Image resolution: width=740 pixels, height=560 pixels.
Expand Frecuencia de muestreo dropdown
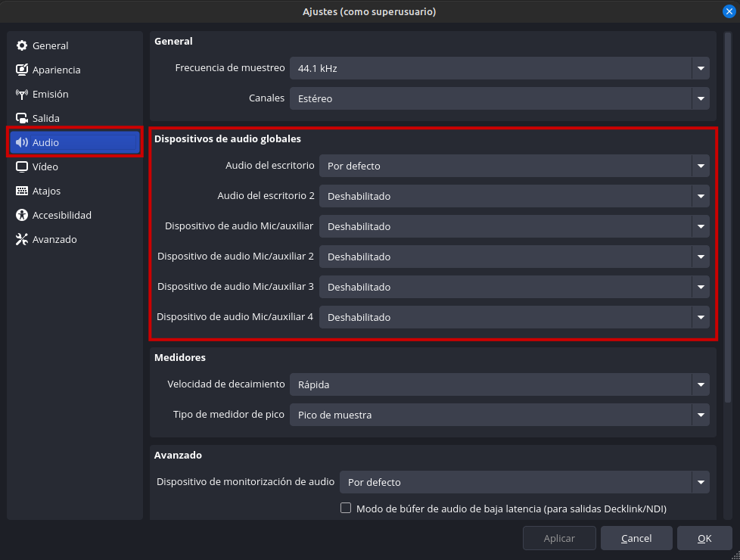(x=499, y=68)
